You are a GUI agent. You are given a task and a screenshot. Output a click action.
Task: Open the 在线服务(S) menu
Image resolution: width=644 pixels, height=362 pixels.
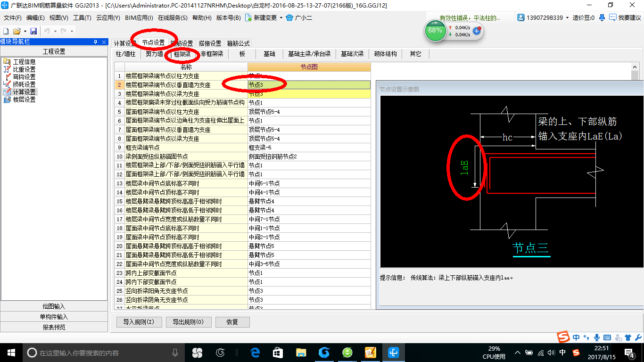pos(173,18)
